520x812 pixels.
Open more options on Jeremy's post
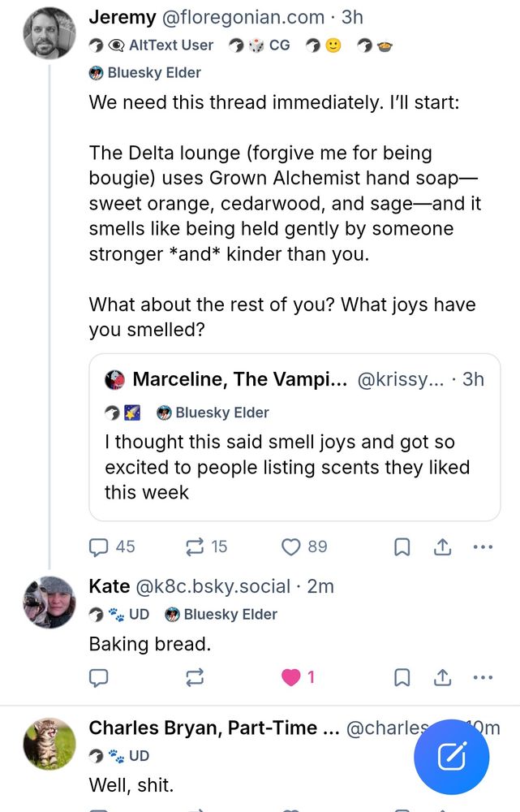[483, 547]
